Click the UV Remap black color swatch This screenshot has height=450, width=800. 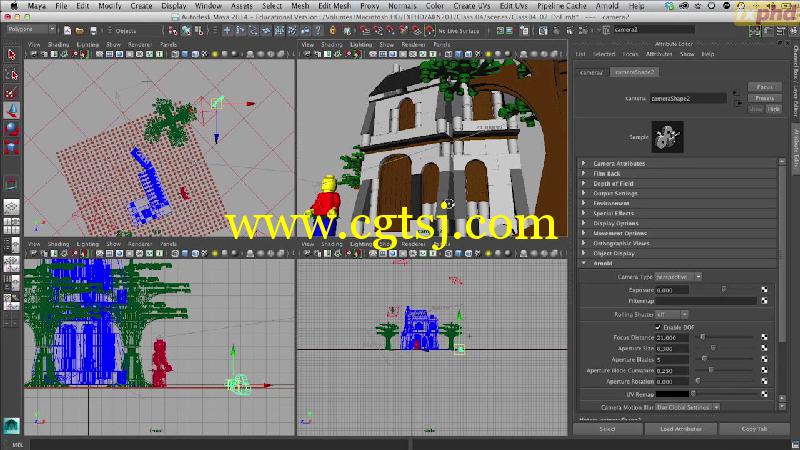coord(672,394)
